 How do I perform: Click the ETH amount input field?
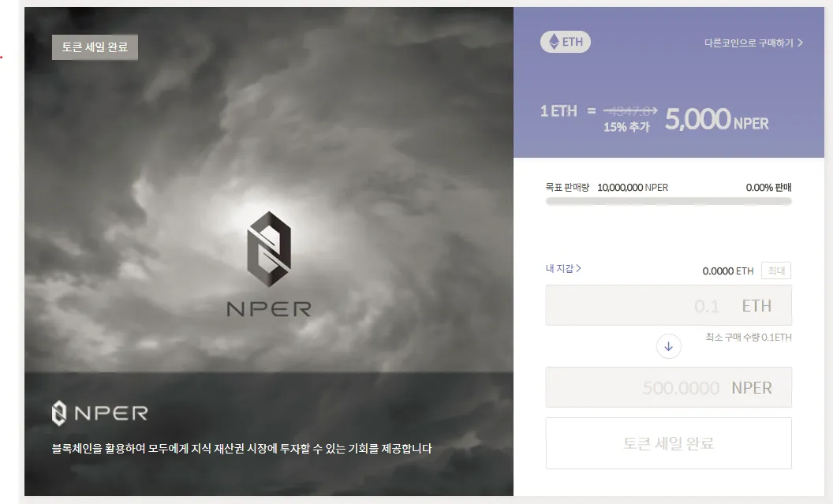point(668,305)
